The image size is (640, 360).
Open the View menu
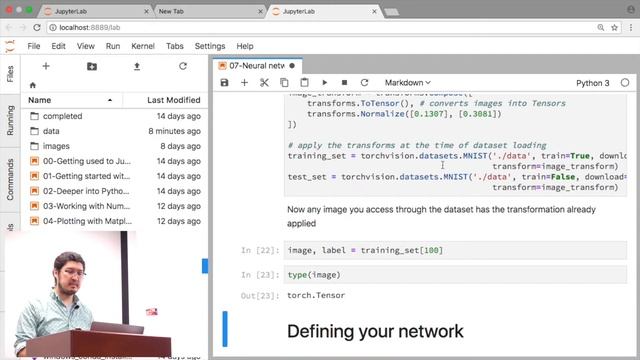tap(86, 46)
